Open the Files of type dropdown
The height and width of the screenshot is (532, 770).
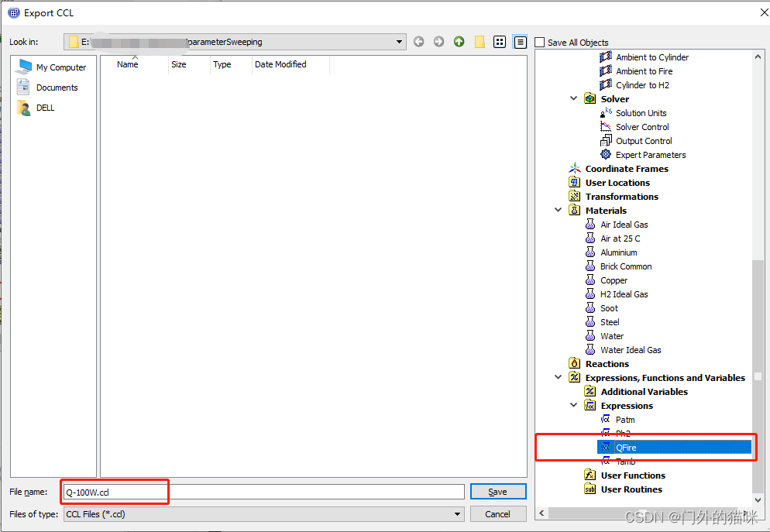click(x=457, y=514)
